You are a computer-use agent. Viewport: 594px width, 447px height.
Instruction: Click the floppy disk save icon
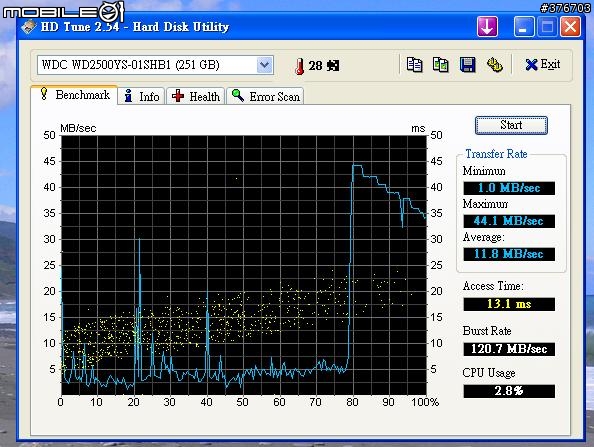coord(467,65)
